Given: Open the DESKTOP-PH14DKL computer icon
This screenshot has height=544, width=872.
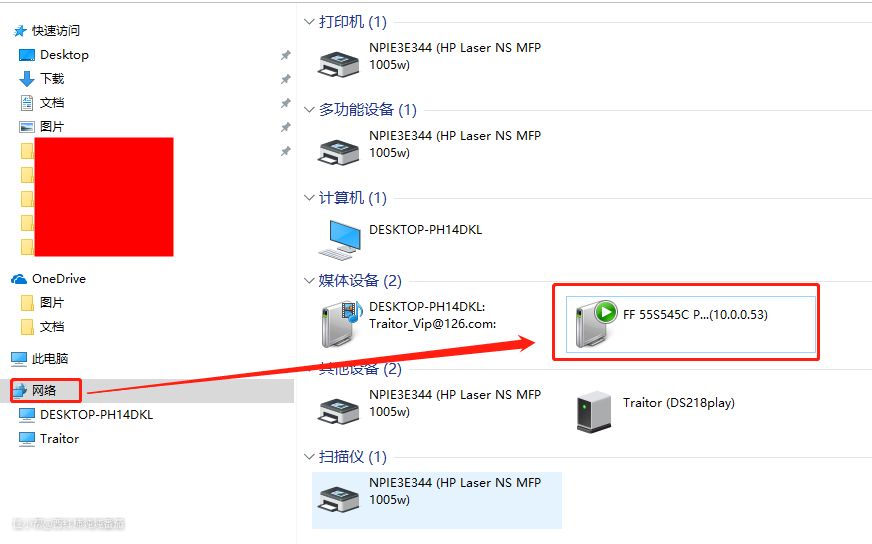Looking at the screenshot, I should [x=340, y=240].
